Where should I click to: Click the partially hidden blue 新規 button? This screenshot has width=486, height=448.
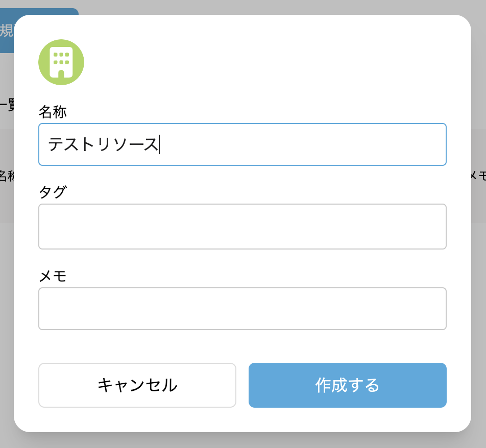pyautogui.click(x=7, y=31)
